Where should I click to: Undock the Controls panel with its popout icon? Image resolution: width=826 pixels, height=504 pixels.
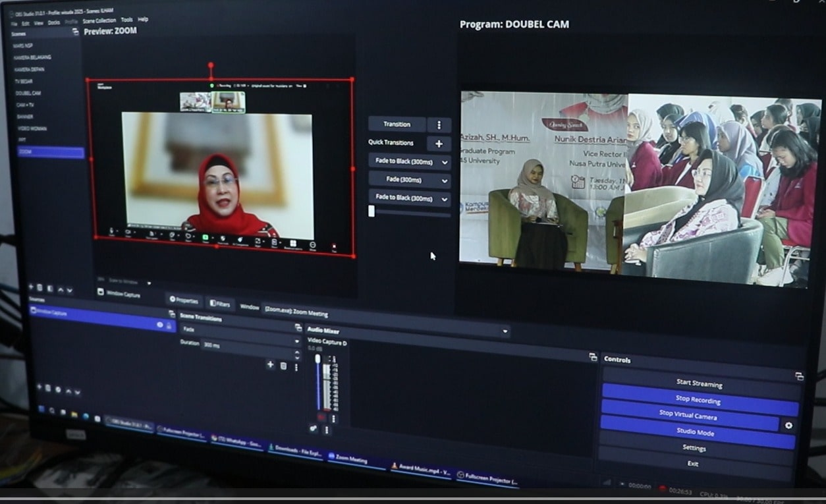[799, 376]
